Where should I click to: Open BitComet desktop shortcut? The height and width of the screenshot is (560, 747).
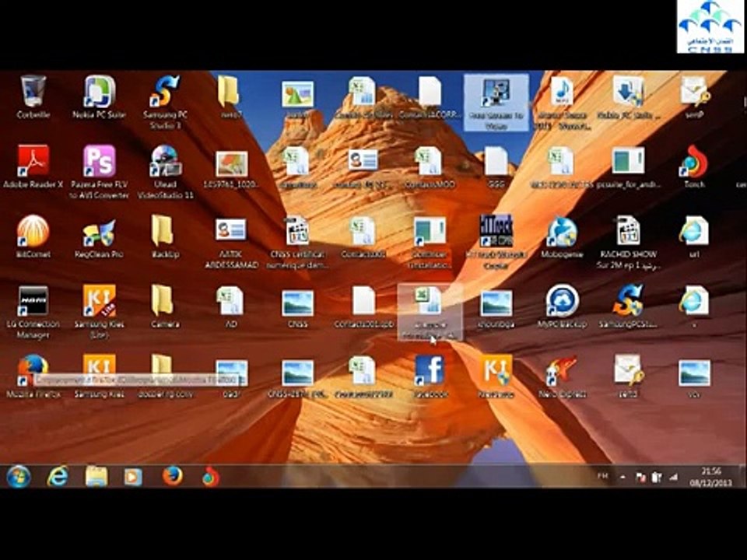pyautogui.click(x=33, y=236)
